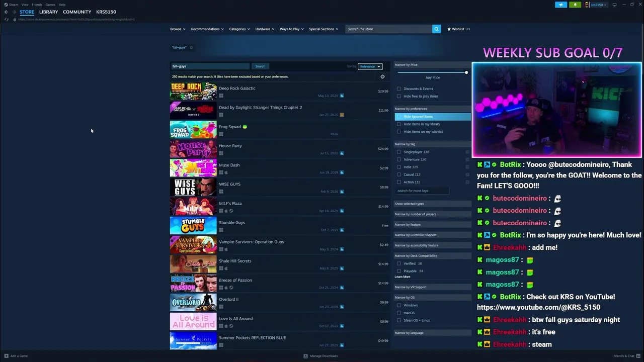
Task: Expand the Special Sections menu
Action: pos(324,29)
